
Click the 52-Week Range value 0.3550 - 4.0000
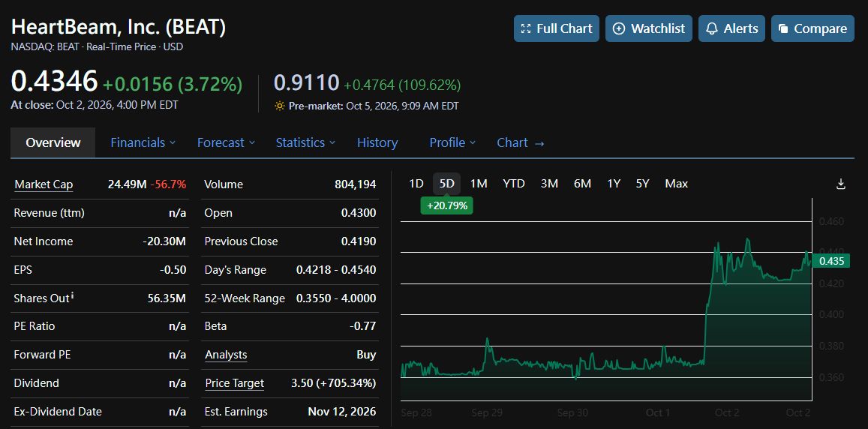(336, 298)
